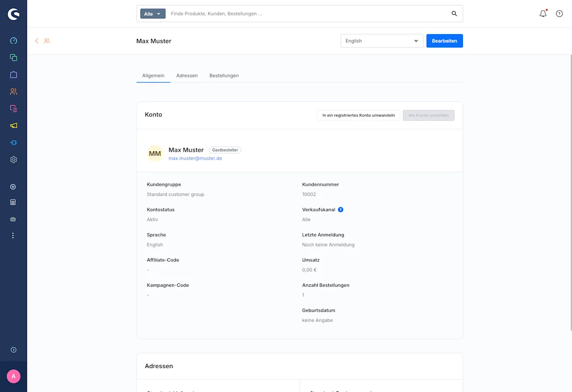Open the Alle search filter dropdown
The width and height of the screenshot is (572, 392).
pyautogui.click(x=153, y=13)
